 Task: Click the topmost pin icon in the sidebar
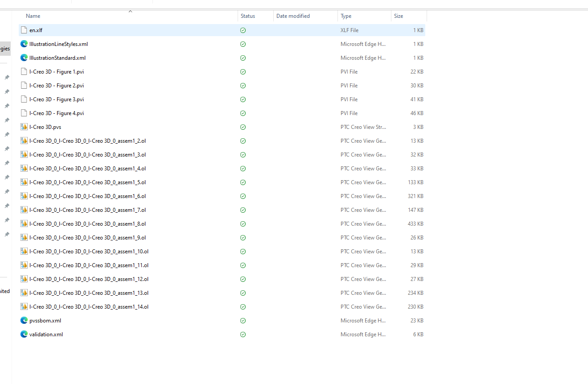coord(7,77)
